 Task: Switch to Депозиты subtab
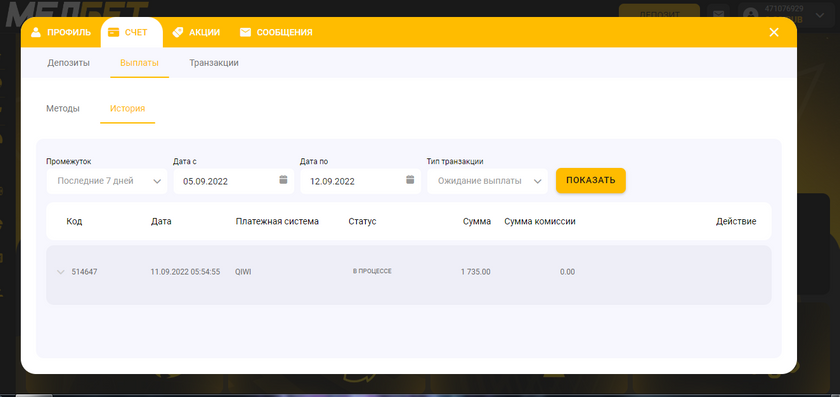point(69,63)
